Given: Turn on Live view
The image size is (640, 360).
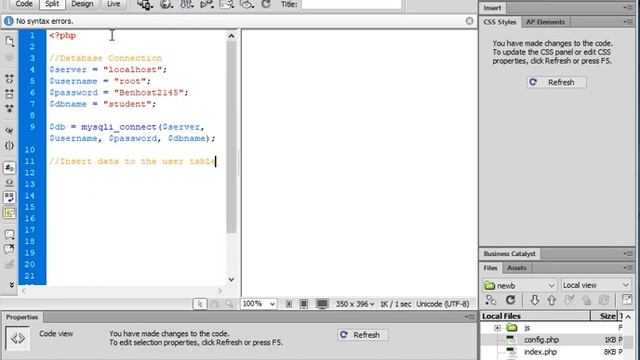Looking at the screenshot, I should pos(113,4).
